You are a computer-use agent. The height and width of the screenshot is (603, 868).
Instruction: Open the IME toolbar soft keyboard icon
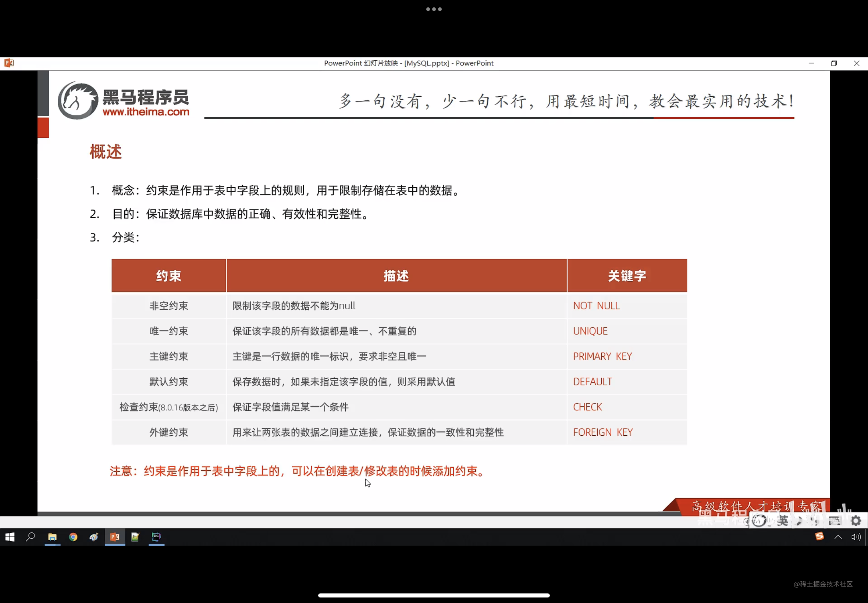tap(835, 521)
